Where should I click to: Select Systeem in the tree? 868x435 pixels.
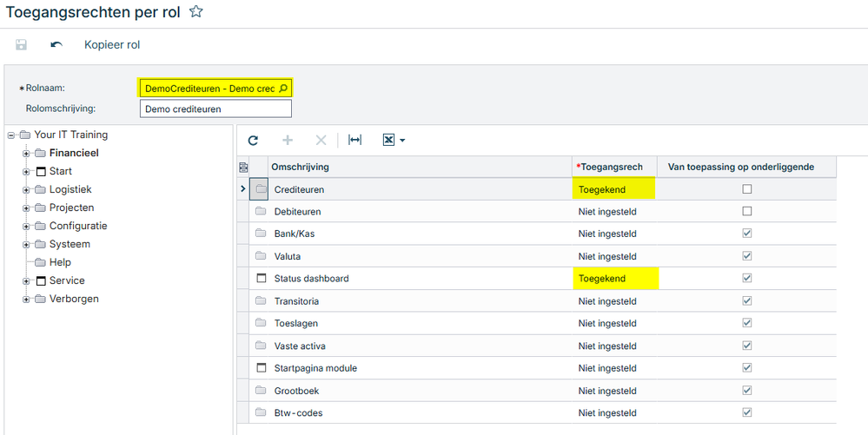70,244
